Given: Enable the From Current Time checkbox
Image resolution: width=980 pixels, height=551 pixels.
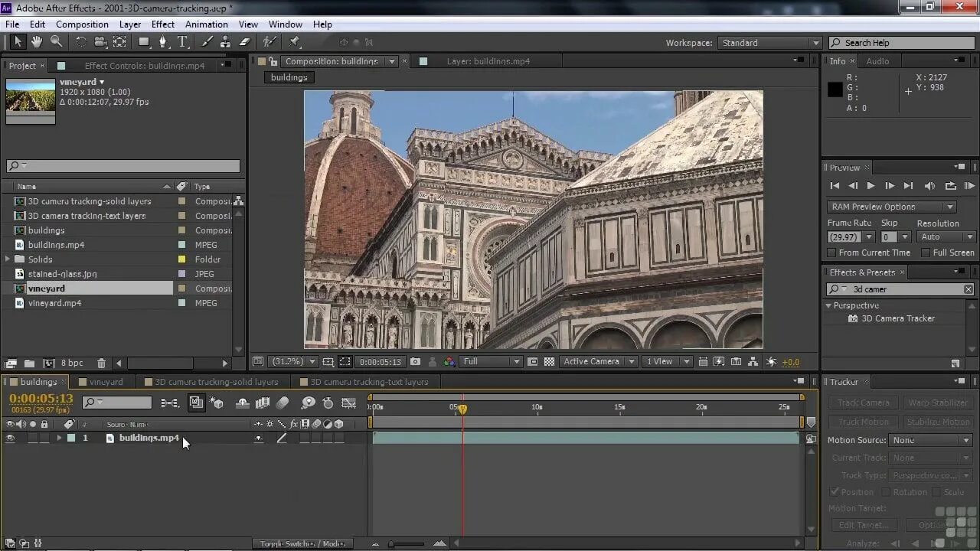Looking at the screenshot, I should (832, 253).
